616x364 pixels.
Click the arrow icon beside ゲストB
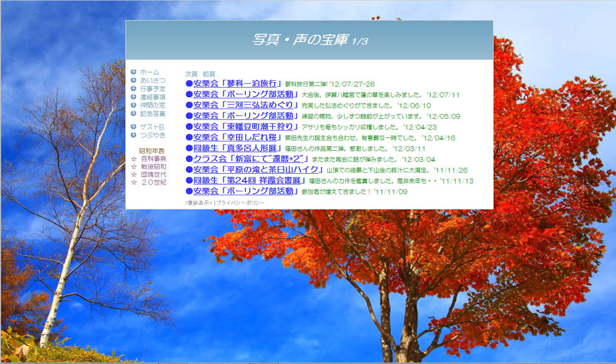(133, 126)
